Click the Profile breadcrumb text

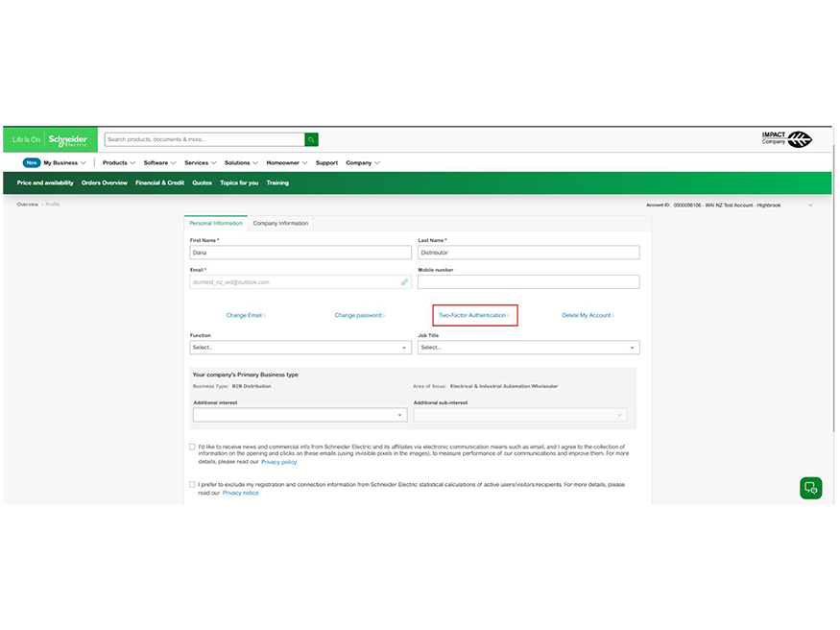coord(53,205)
